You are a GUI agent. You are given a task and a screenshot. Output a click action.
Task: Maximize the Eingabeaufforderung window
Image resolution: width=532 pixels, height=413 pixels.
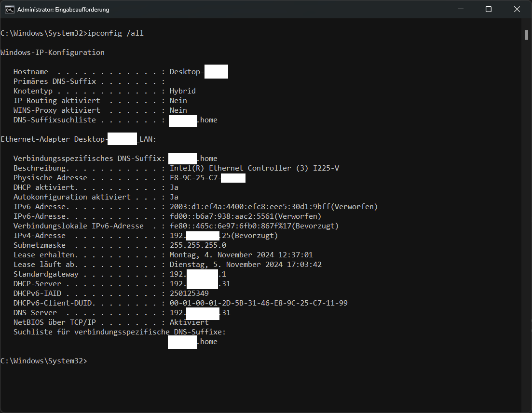coord(489,9)
